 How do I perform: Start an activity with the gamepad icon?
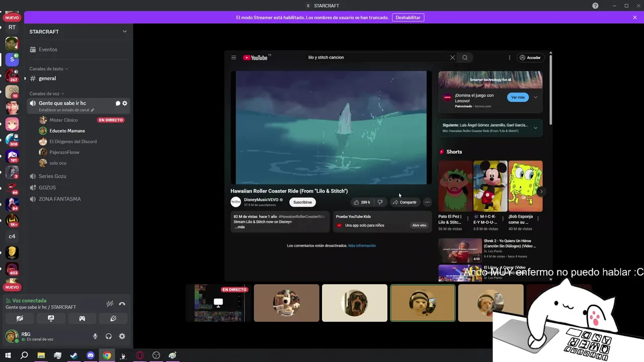82,318
